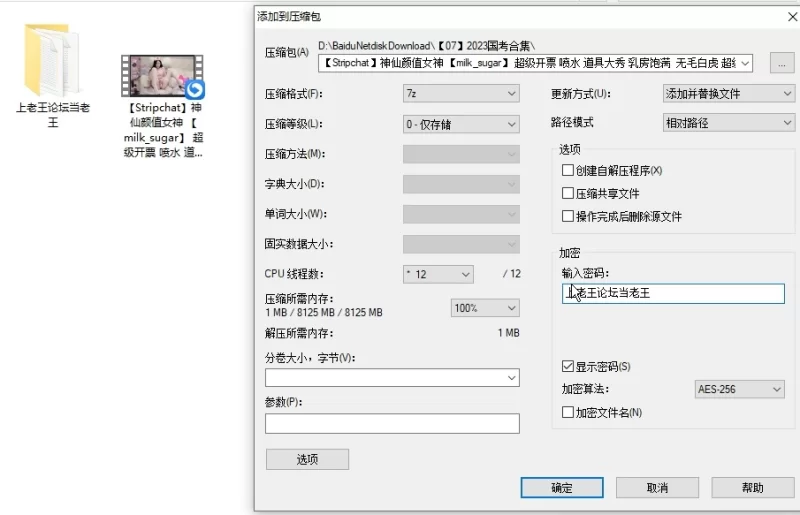Viewport: 800px width, 515px height.
Task: Open the 加密算法 dropdown showing AES-256
Action: coord(739,389)
